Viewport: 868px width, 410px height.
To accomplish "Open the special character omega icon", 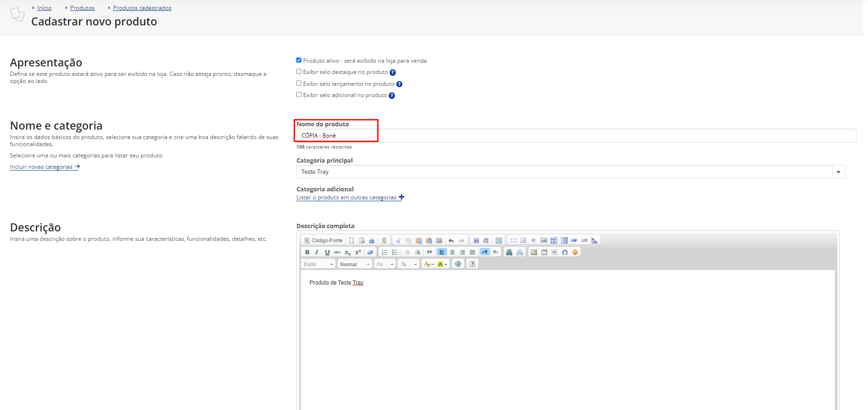I will 565,252.
